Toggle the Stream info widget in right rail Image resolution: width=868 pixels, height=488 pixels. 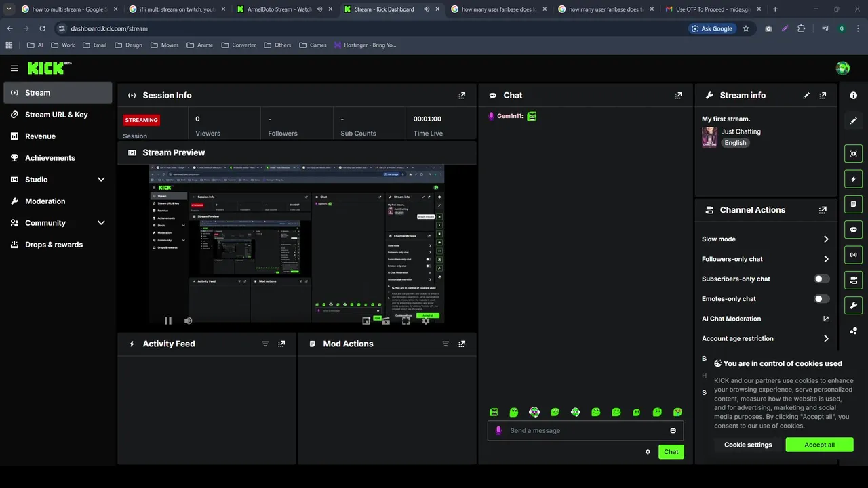pos(854,305)
